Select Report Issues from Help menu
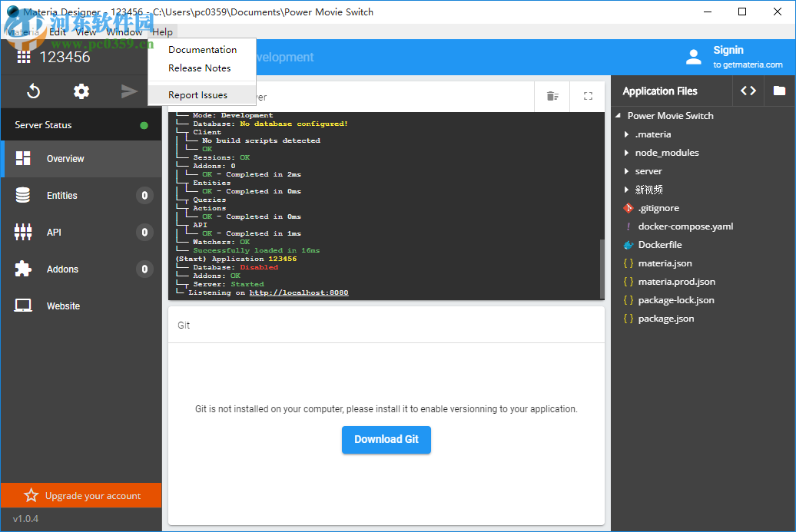The image size is (796, 532). 197,95
